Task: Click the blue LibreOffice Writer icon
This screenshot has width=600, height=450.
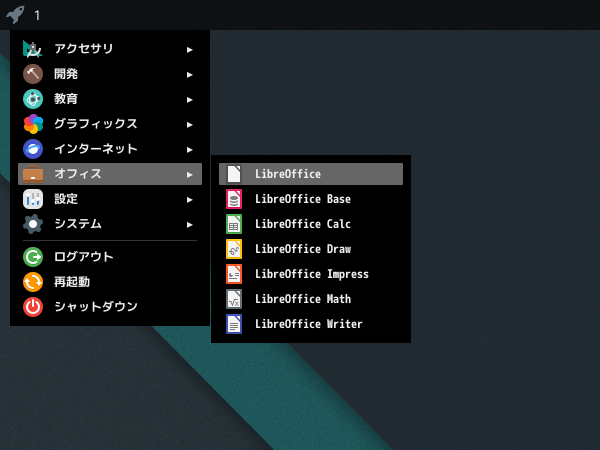Action: pos(234,324)
